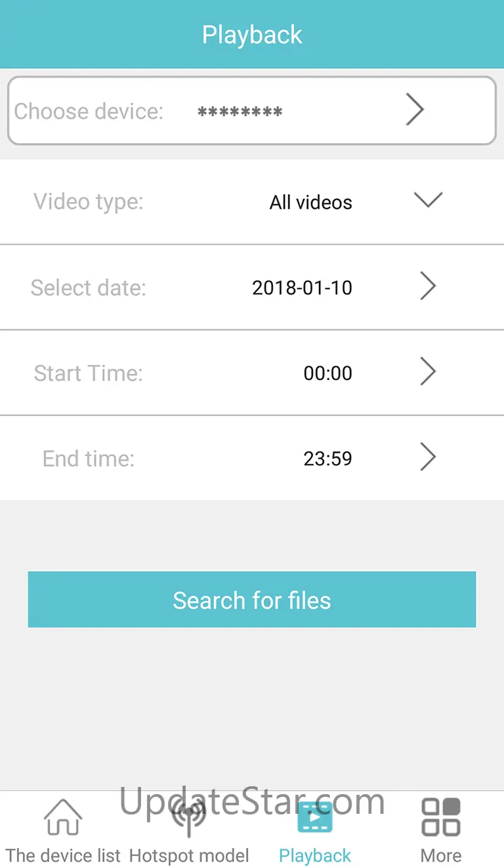Viewport: 504px width, 867px height.
Task: Tap the Choose device label
Action: (x=89, y=111)
